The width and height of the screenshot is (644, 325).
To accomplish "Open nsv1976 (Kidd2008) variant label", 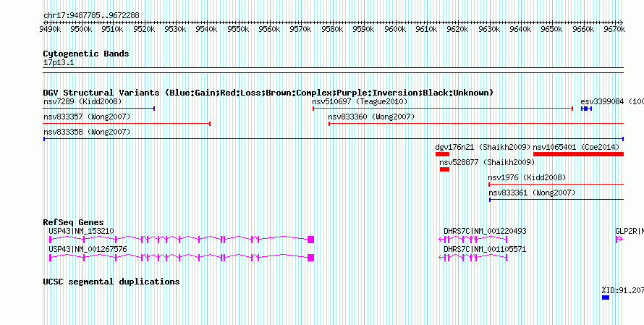I will point(527,177).
